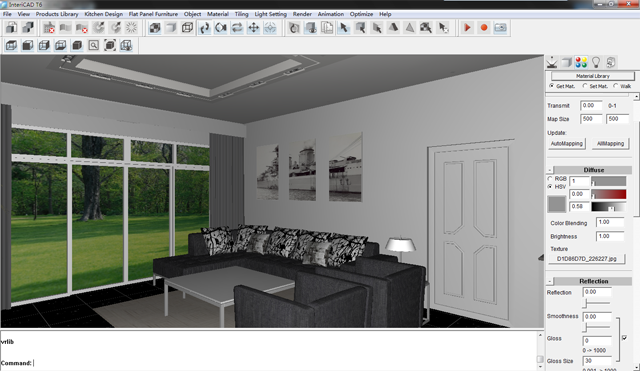Click the first Map Size input field

[x=591, y=119]
